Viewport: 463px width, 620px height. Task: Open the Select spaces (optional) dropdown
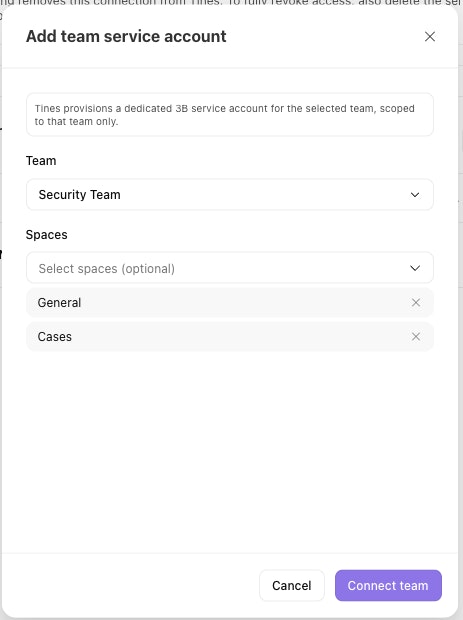click(230, 268)
